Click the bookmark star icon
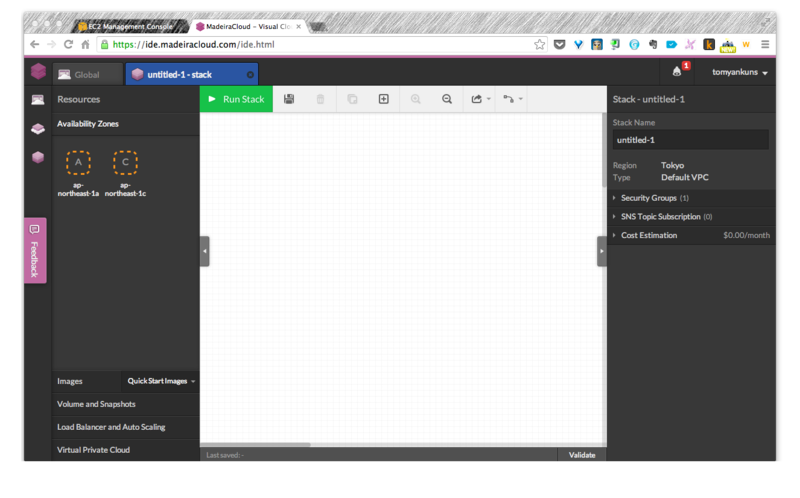The height and width of the screenshot is (498, 800). click(x=539, y=44)
